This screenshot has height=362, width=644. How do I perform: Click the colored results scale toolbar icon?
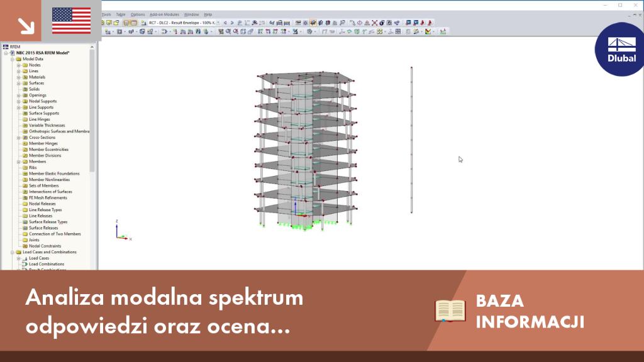coord(428,31)
